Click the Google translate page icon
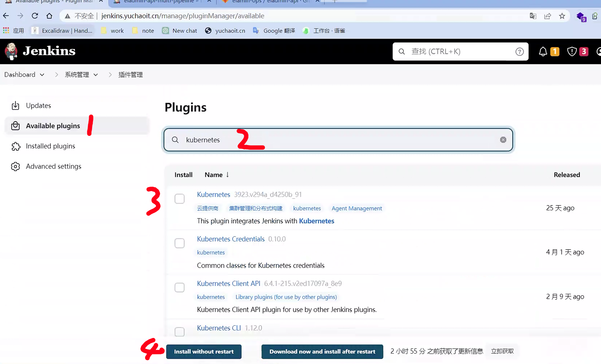Viewport: 601px width, 364px height. pyautogui.click(x=533, y=16)
